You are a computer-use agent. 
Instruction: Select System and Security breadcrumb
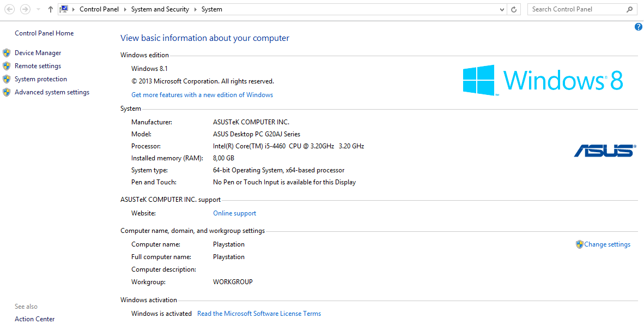point(160,9)
